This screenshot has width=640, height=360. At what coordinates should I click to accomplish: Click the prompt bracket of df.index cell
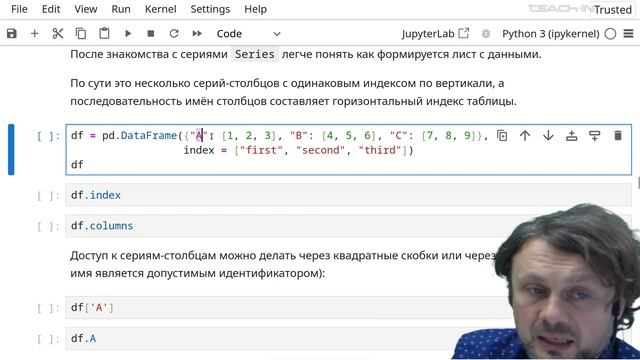[x=49, y=196]
